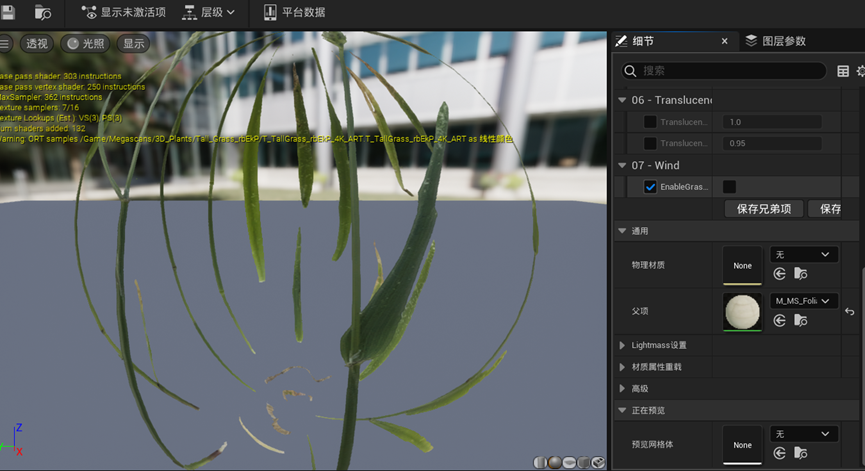Open the 层级 hierarchy dropdown
Screen dimensions: 865x471
point(209,12)
